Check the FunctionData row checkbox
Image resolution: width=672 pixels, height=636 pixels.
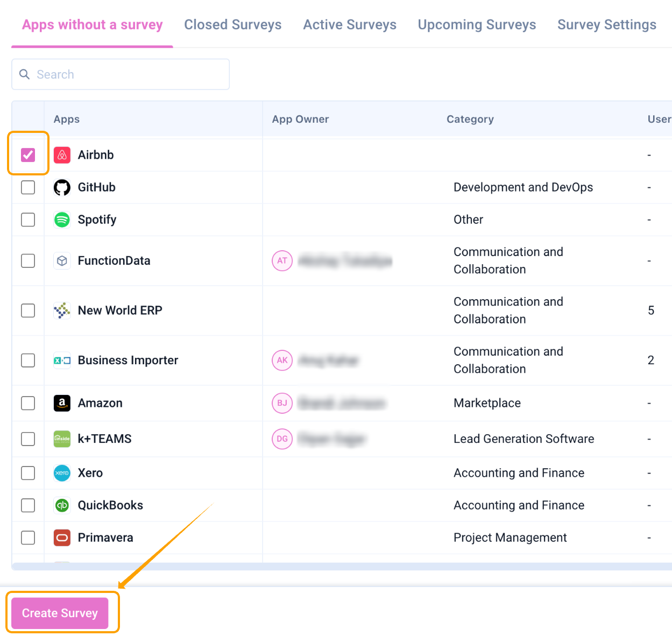point(28,261)
